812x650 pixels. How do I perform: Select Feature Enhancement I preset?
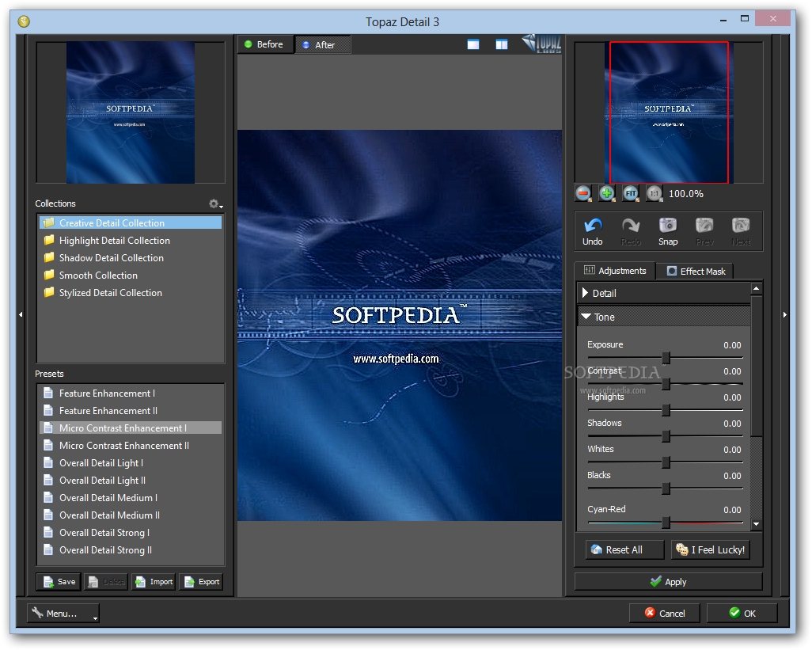[131, 393]
